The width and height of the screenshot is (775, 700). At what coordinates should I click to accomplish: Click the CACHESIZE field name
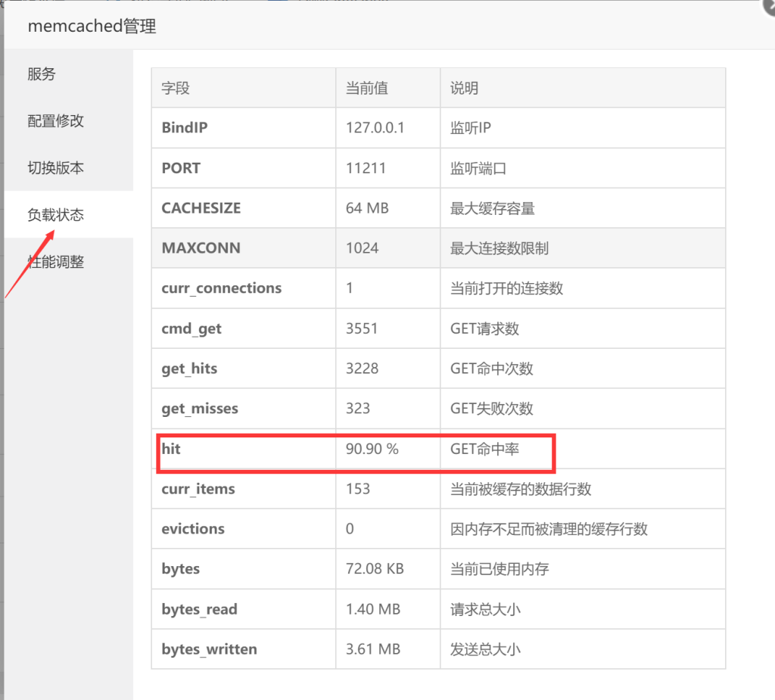[x=201, y=208]
